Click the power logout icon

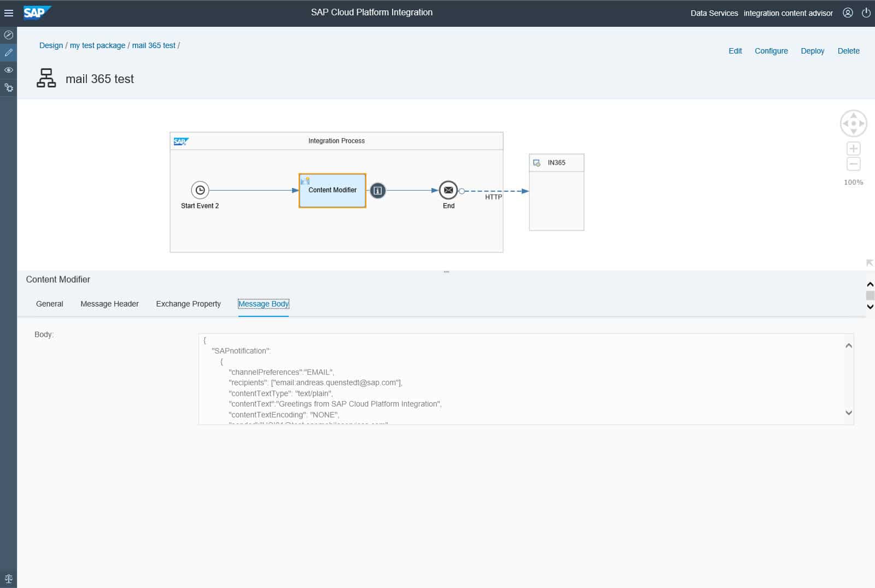coord(866,13)
